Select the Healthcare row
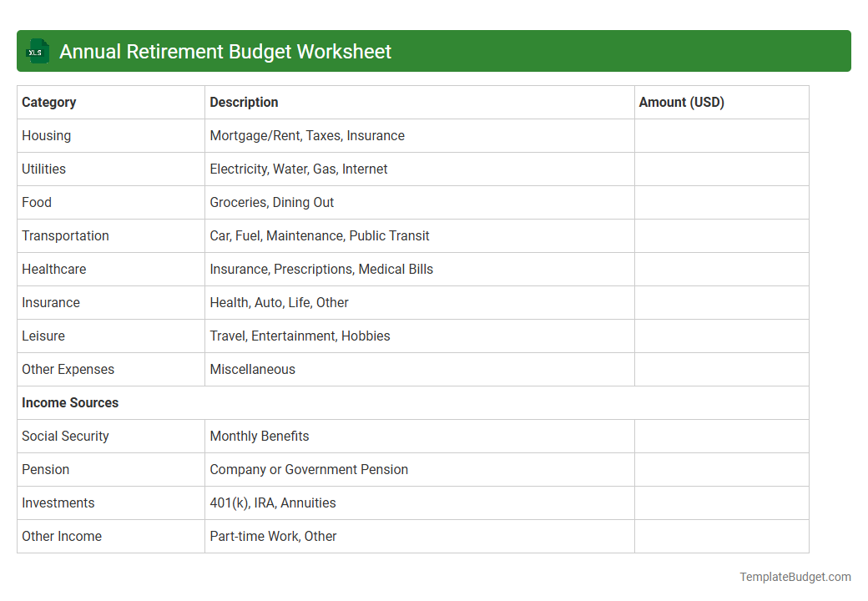868x601 pixels. tap(54, 269)
